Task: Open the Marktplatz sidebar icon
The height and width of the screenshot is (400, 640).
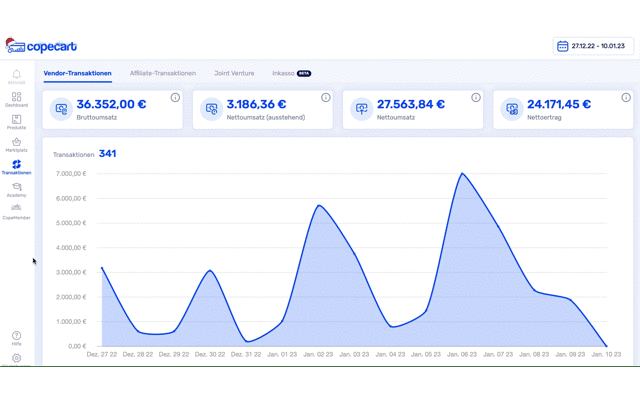Action: (16, 143)
